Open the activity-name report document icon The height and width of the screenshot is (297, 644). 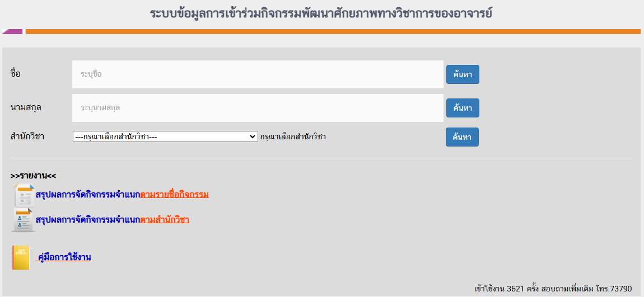click(24, 195)
